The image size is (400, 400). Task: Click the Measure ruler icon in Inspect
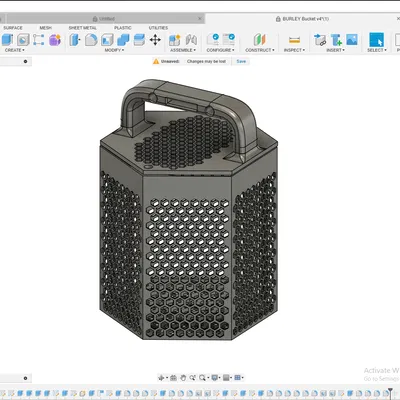click(x=294, y=40)
